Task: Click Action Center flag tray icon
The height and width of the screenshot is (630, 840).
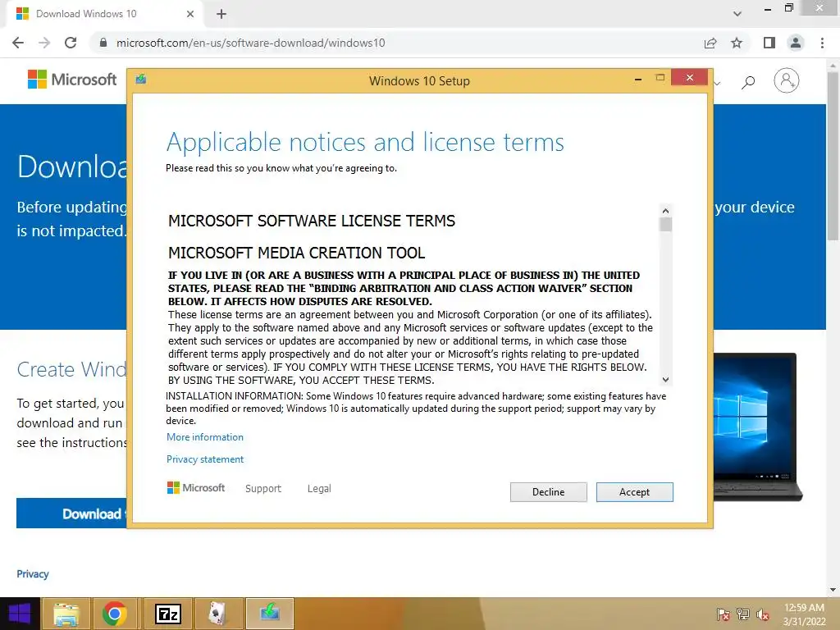Action: click(723, 614)
